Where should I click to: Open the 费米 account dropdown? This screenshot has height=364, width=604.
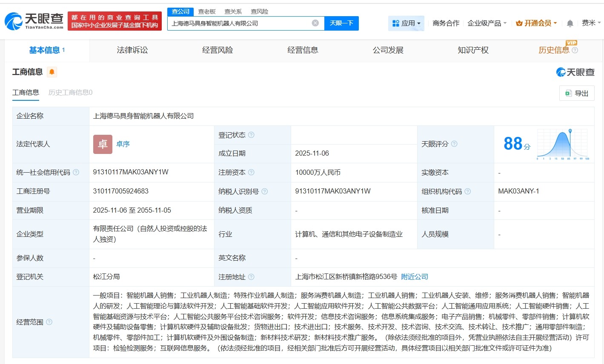(x=592, y=23)
